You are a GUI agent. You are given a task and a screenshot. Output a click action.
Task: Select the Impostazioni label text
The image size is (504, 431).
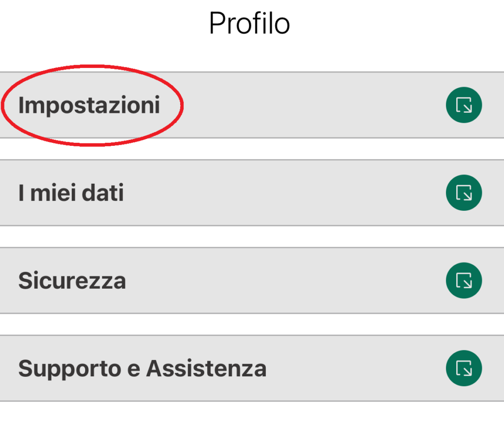[89, 105]
